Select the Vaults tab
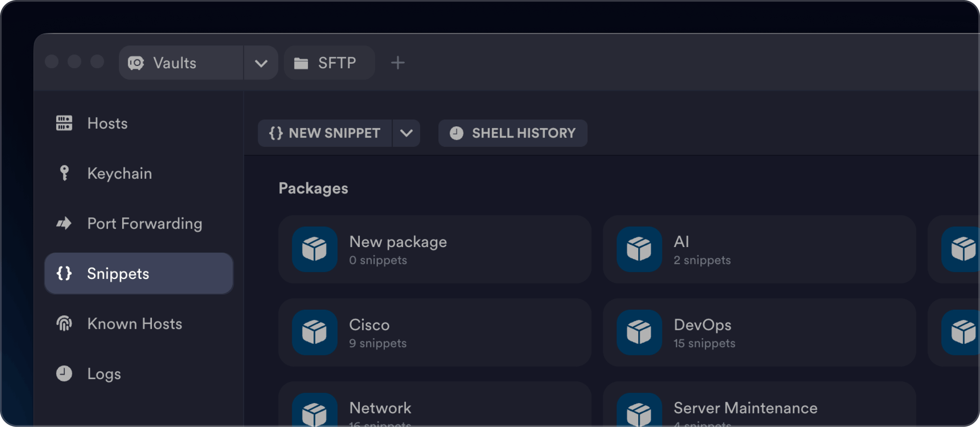Viewport: 980px width, 427px height. (181, 63)
